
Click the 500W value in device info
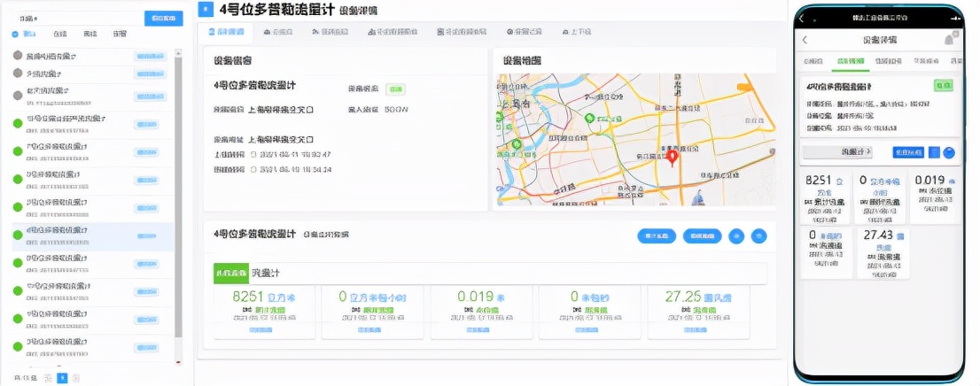[396, 109]
